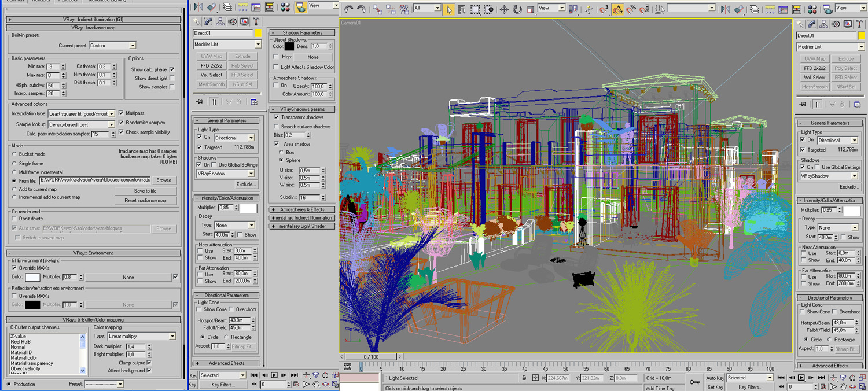
Task: Activate the Select and Scale tool
Action: (x=530, y=9)
